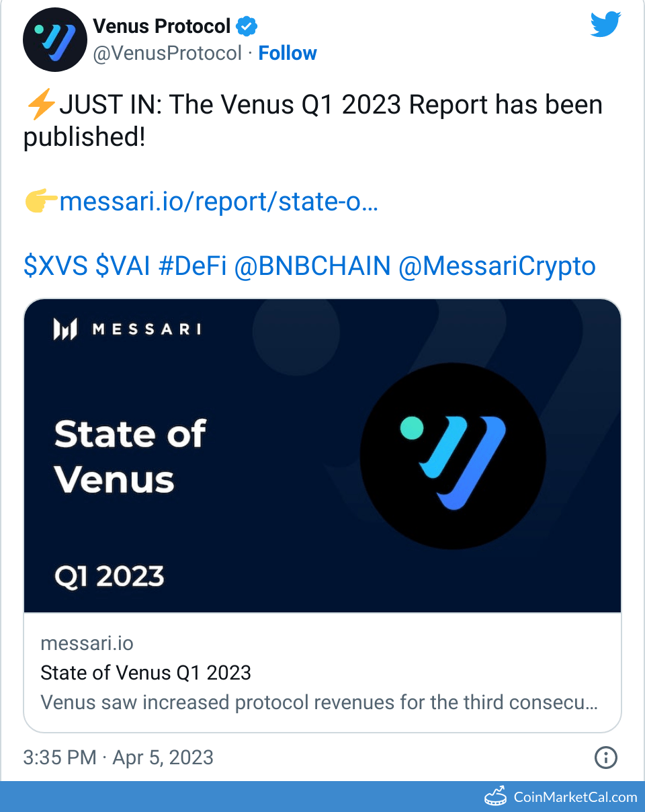Open the messari.io/report link
Screen dimensions: 645x812
point(218,201)
